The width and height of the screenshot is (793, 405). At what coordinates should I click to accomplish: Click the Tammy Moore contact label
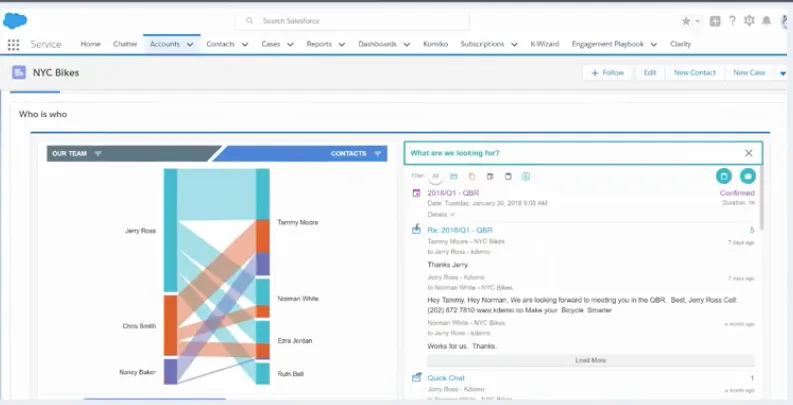click(298, 222)
